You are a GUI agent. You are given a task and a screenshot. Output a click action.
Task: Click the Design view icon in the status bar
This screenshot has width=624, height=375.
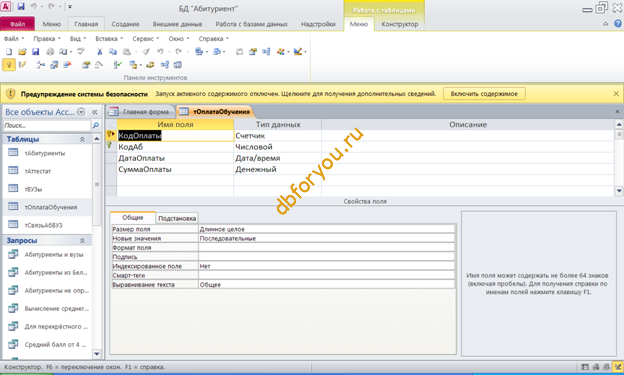point(618,367)
